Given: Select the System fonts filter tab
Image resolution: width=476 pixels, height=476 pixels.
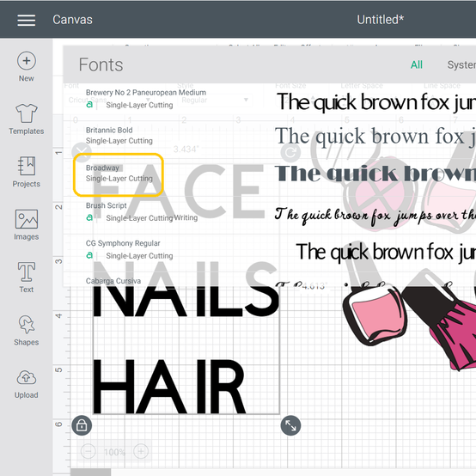Looking at the screenshot, I should [461, 64].
